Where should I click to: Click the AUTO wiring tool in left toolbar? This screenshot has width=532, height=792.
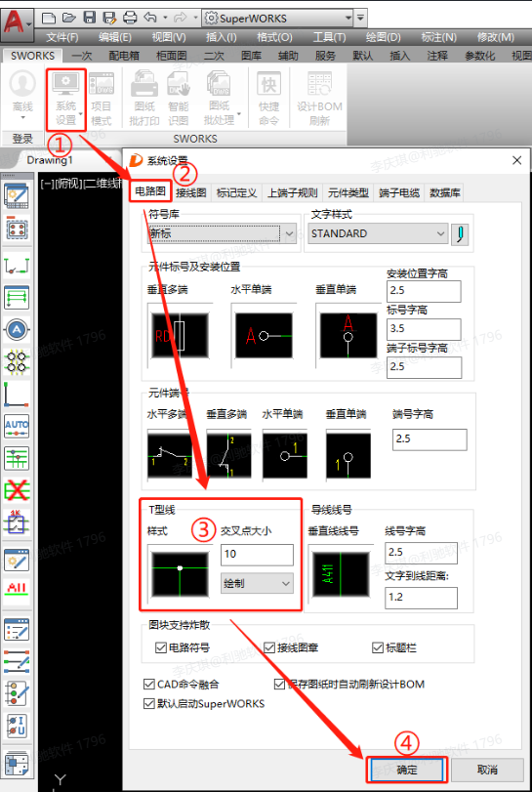point(17,426)
